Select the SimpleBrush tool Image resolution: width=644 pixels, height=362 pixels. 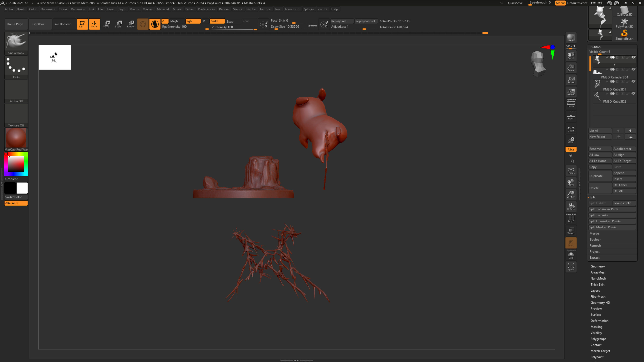624,35
